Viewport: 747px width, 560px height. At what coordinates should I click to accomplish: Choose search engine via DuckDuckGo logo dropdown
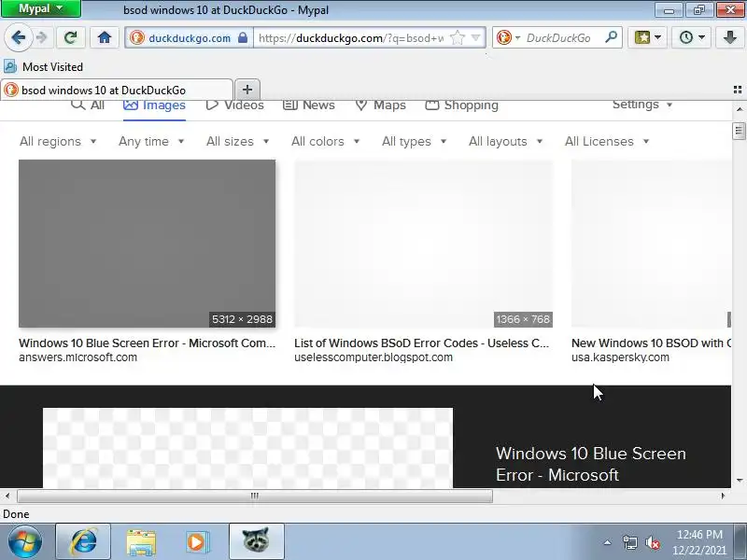[508, 37]
